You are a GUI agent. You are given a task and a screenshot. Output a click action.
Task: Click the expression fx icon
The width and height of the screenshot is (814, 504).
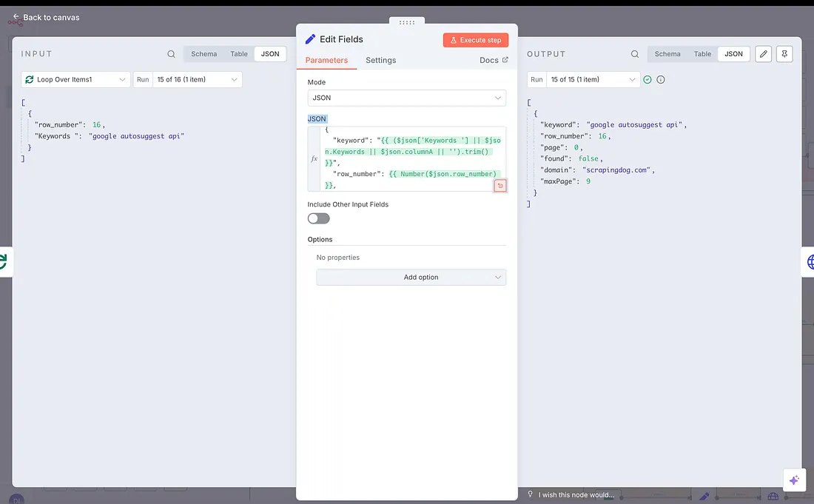pos(314,158)
